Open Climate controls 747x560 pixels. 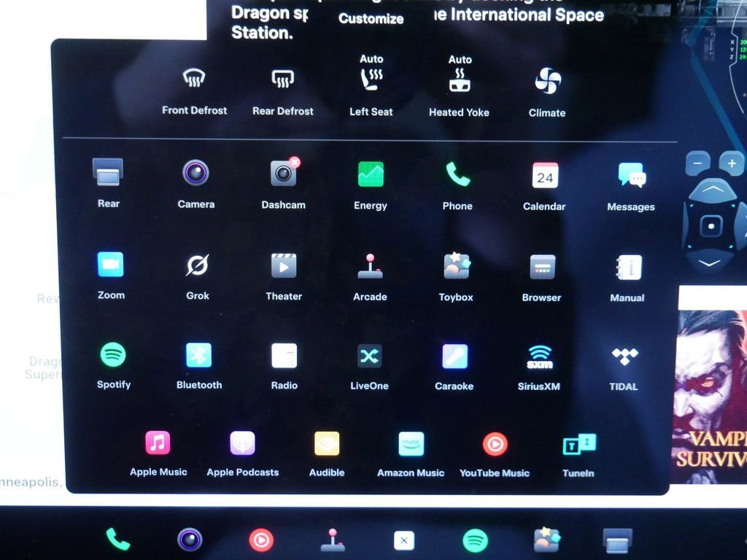(x=547, y=93)
